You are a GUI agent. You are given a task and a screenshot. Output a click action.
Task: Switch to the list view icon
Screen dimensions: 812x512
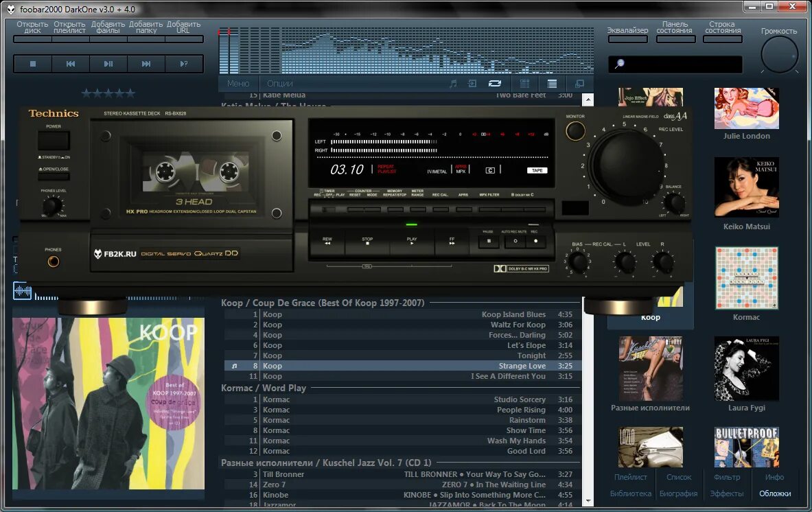click(x=552, y=83)
